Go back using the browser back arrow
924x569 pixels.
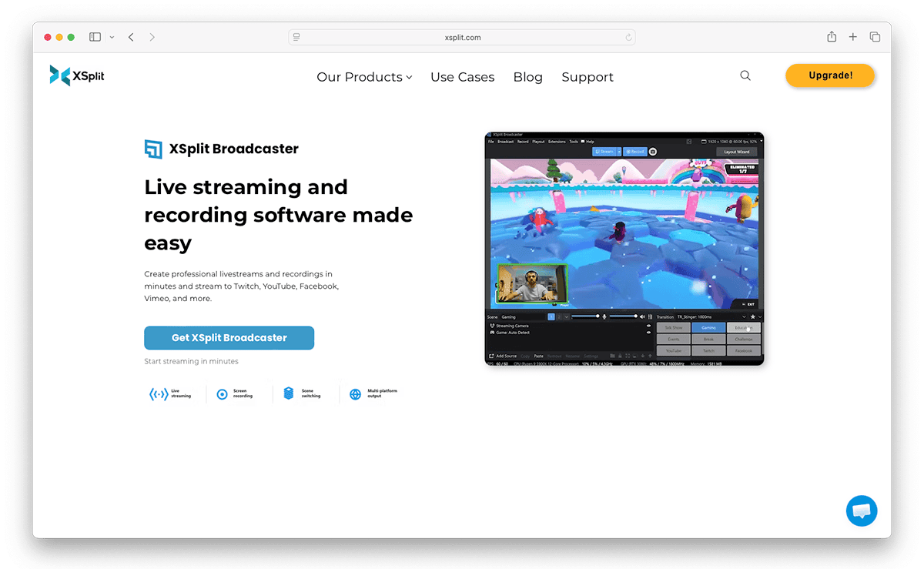[131, 37]
